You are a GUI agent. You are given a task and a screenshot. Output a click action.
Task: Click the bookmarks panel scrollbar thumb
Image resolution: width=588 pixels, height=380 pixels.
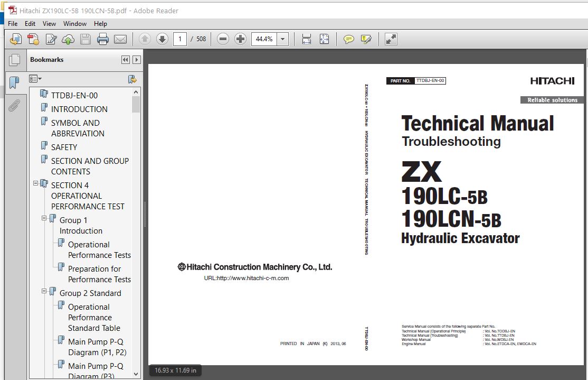point(136,105)
